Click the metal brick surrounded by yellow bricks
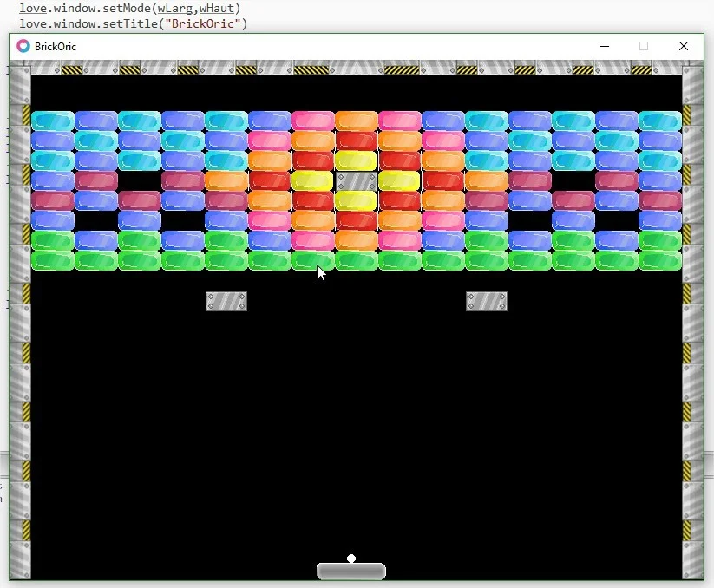Screen dimensions: 714x588 pyautogui.click(x=356, y=181)
